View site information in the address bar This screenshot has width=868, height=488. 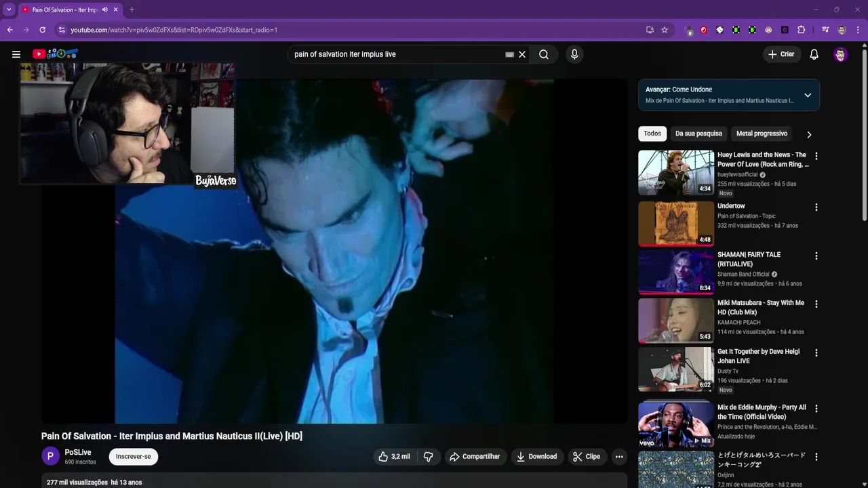pos(62,30)
